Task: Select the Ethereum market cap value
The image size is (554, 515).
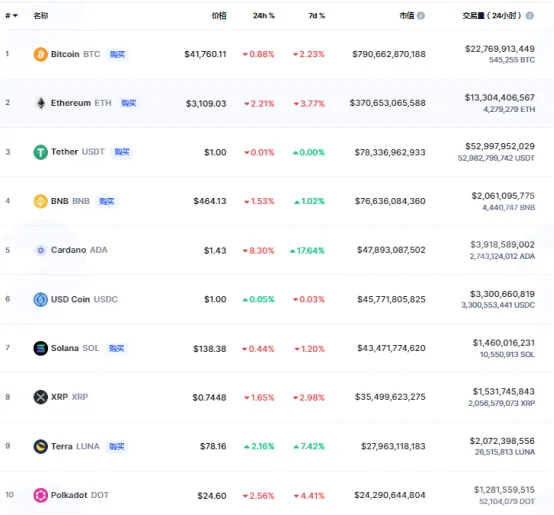Action: point(387,103)
